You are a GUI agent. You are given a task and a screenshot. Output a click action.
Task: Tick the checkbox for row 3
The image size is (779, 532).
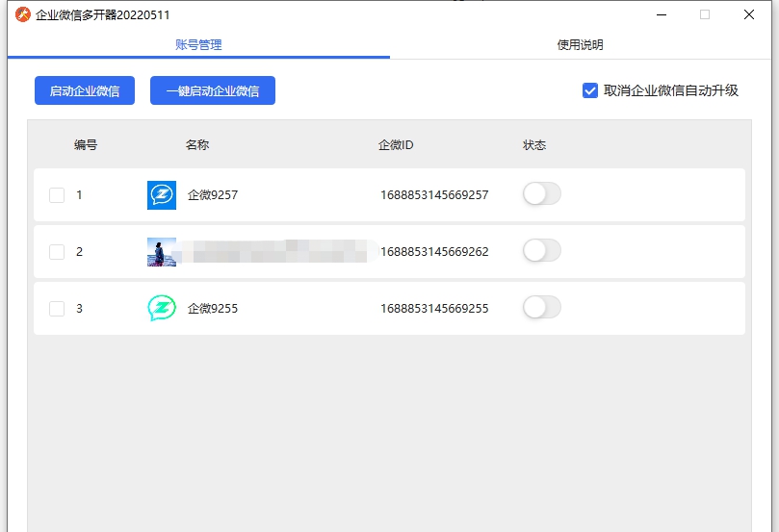pos(57,309)
